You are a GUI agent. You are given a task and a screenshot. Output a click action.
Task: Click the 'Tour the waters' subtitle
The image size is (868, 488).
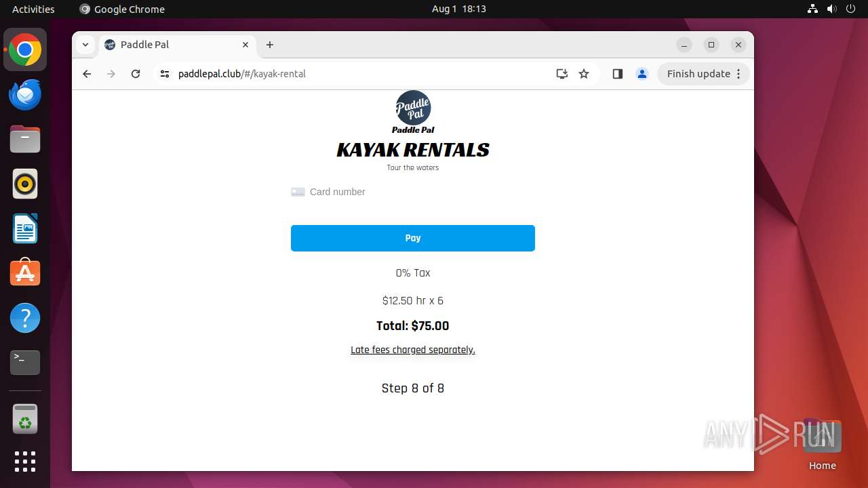click(x=413, y=167)
